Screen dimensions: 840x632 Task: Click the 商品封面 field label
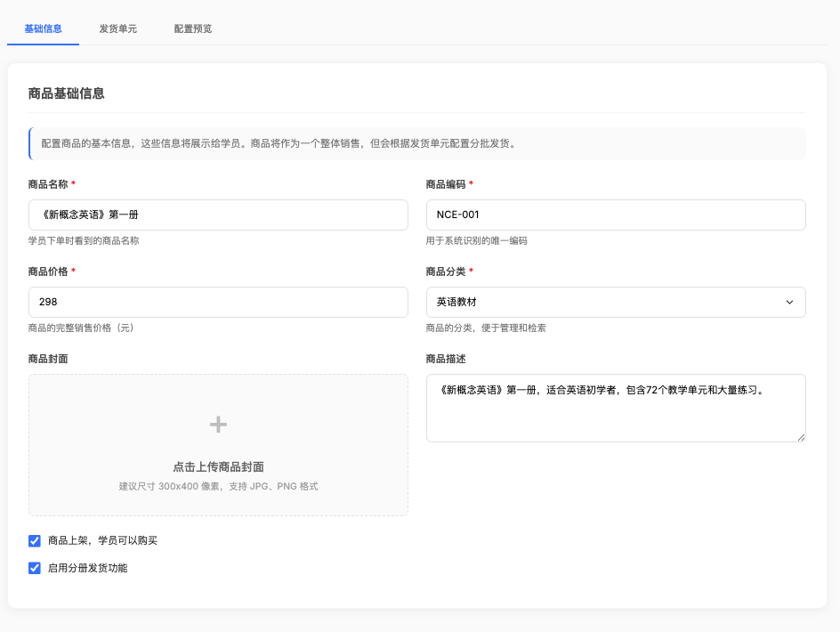click(x=48, y=359)
